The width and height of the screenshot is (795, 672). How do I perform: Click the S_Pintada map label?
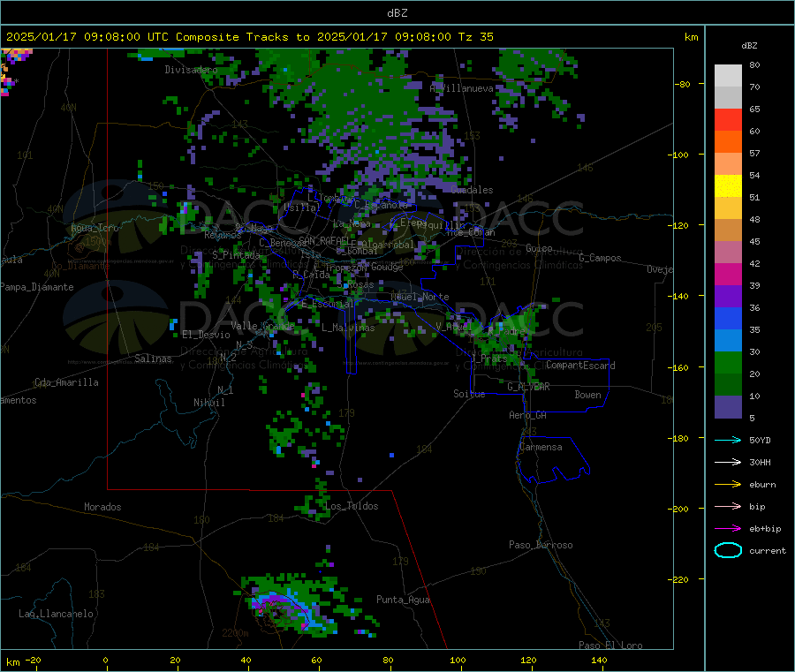[x=236, y=255]
